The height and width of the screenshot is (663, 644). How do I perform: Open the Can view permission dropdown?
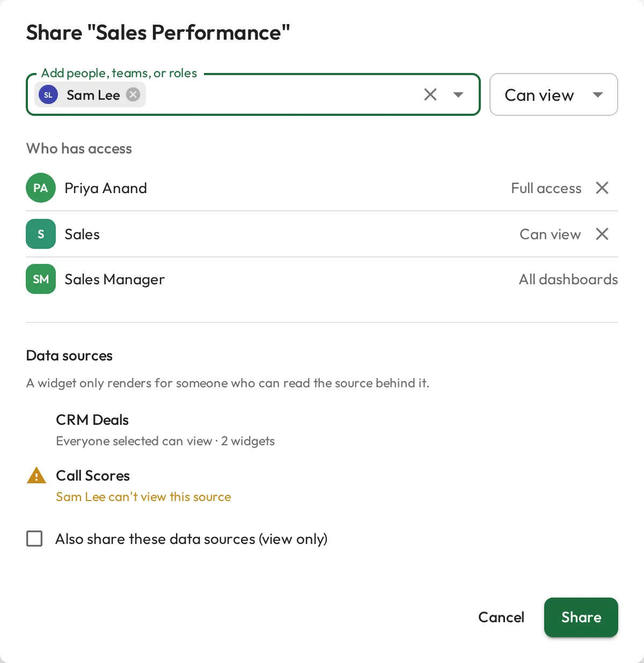click(554, 95)
